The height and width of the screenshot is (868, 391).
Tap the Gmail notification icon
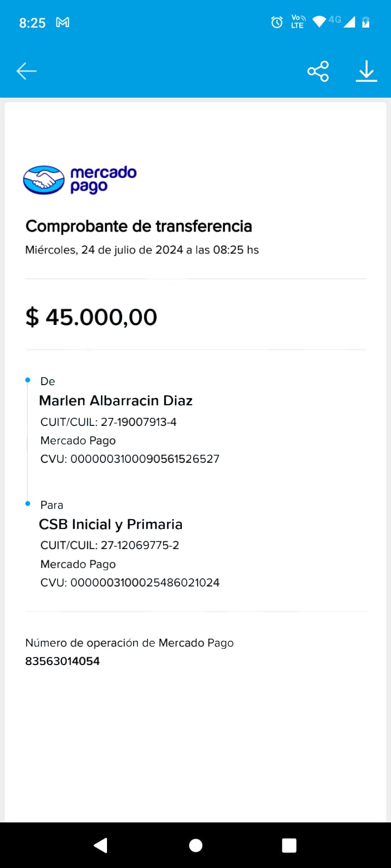pos(63,23)
